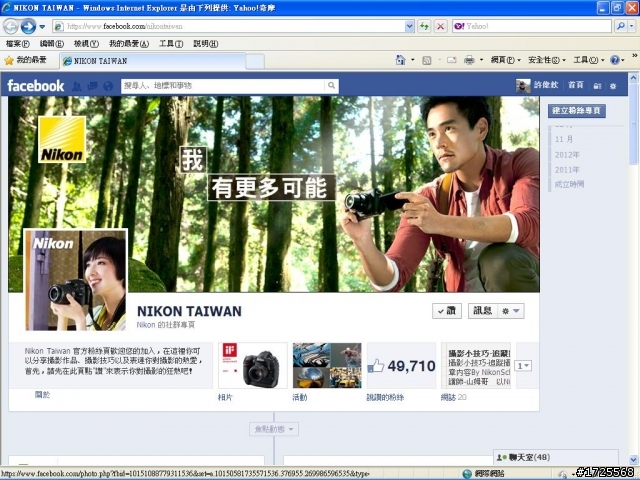Viewport: 640px width, 480px height.
Task: Expand the address bar history dropdown
Action: [x=410, y=27]
